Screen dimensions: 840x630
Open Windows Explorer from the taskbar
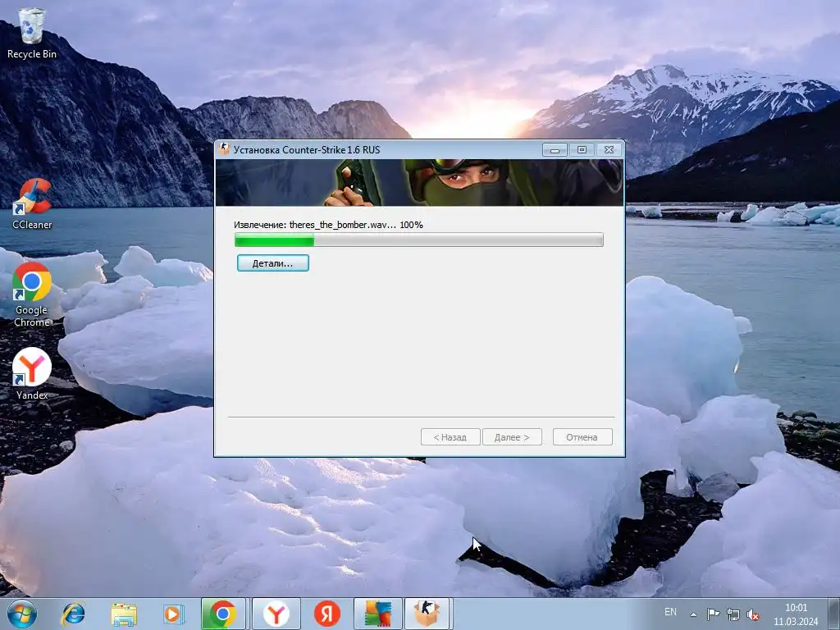pos(124,614)
